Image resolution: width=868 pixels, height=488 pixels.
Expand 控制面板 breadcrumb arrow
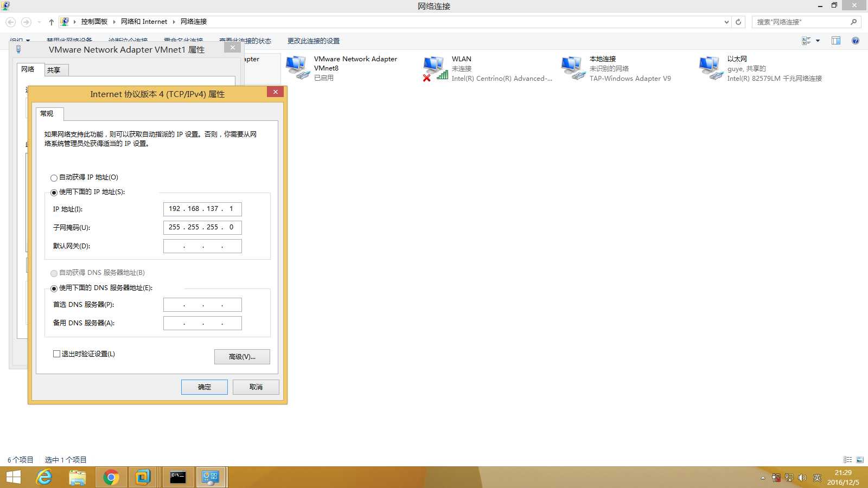click(x=114, y=22)
